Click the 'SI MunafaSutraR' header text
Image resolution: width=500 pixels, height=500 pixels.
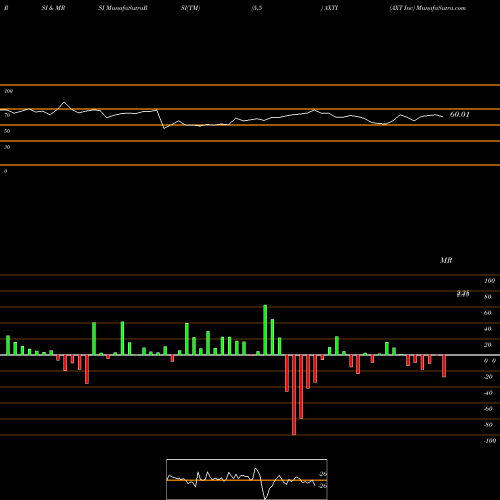pos(123,8)
